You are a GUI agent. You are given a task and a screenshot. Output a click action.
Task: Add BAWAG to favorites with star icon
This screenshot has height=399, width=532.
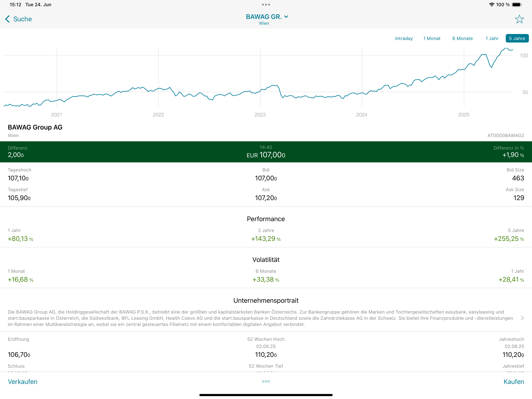(x=519, y=19)
